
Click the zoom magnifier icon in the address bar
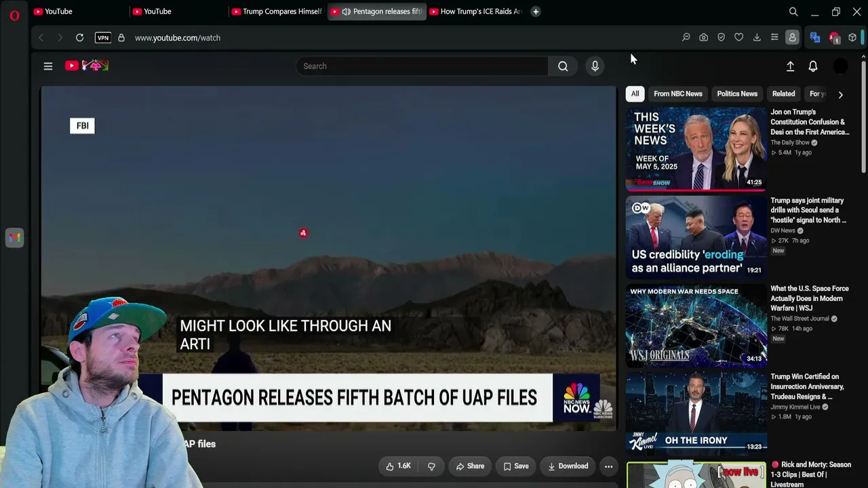click(x=686, y=38)
